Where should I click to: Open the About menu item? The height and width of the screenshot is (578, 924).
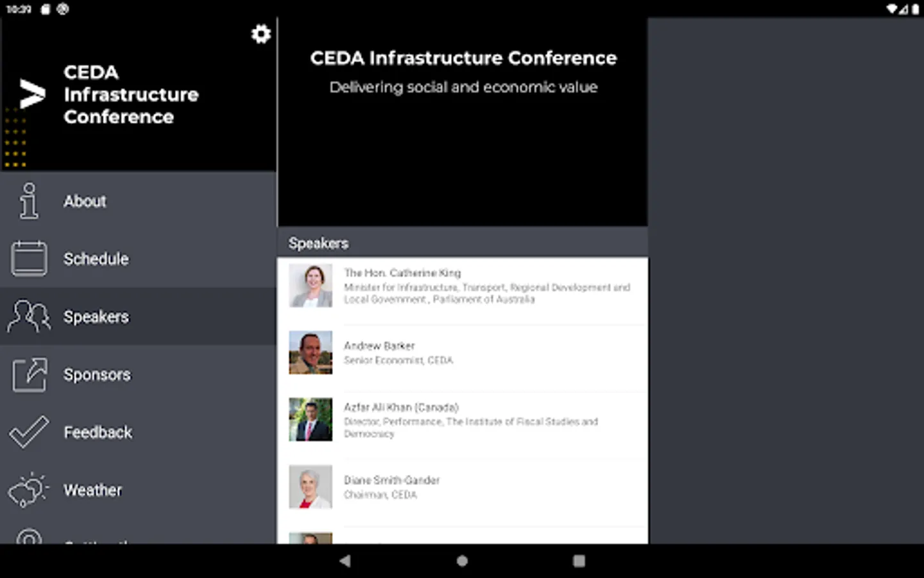pyautogui.click(x=139, y=201)
